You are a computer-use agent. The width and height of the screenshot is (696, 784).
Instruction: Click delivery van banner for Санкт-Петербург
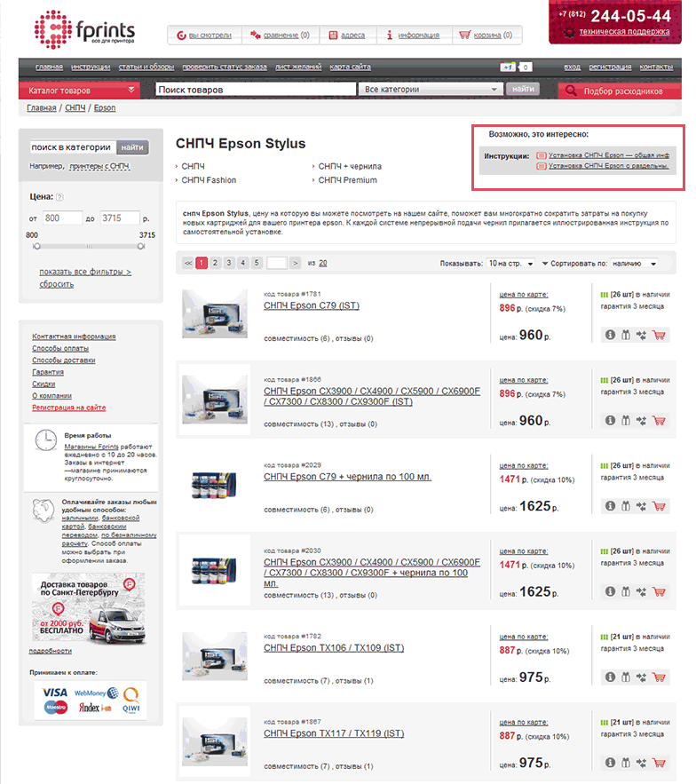pos(89,608)
